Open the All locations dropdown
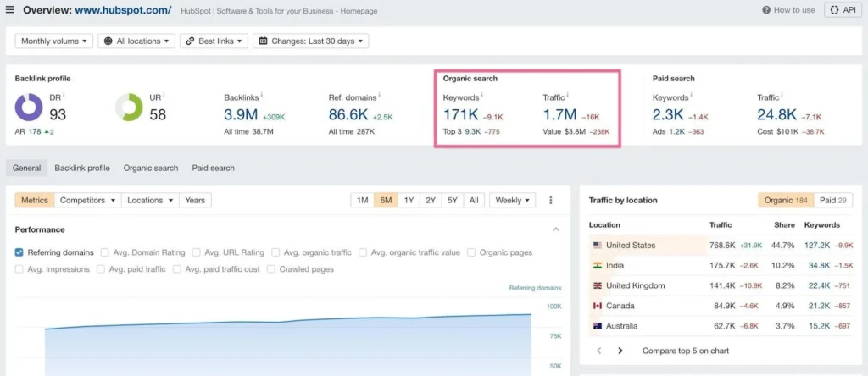This screenshot has width=868, height=376. pos(136,41)
